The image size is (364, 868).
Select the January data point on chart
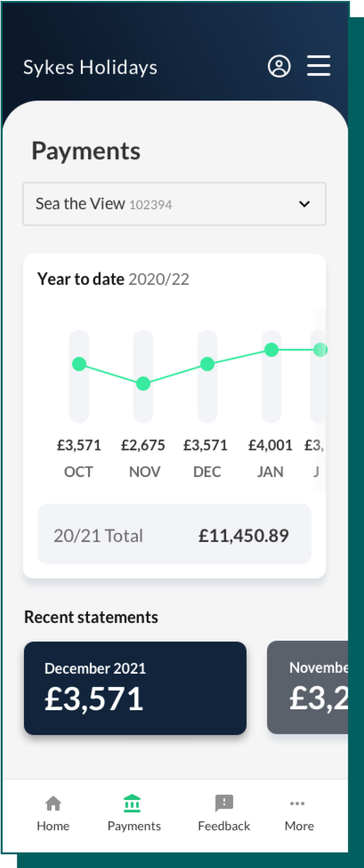272,350
